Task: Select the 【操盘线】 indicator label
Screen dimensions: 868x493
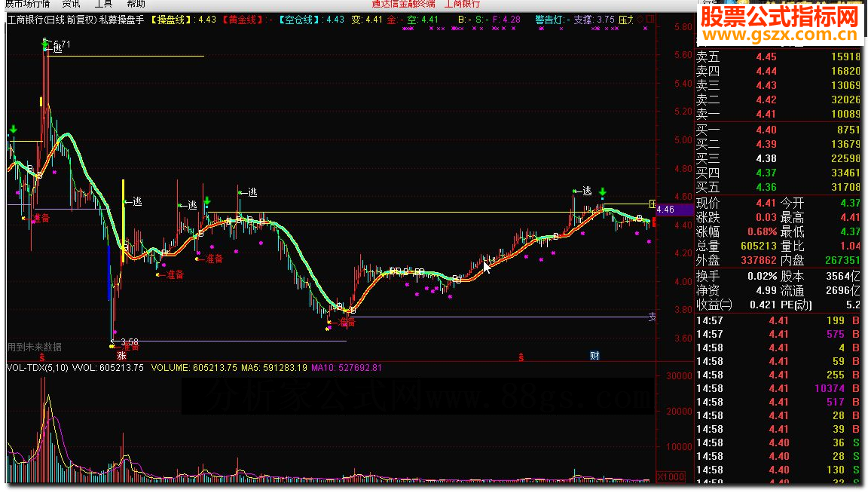Action: [172, 20]
